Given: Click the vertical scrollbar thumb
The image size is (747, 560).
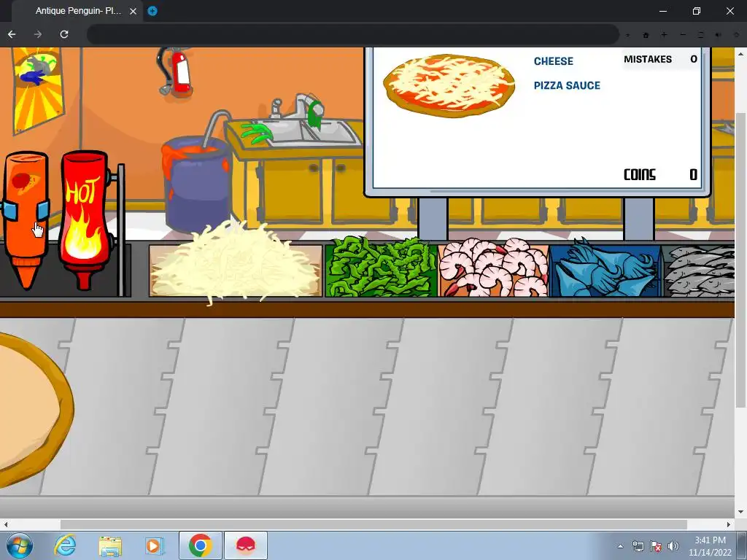Looking at the screenshot, I should [741, 260].
